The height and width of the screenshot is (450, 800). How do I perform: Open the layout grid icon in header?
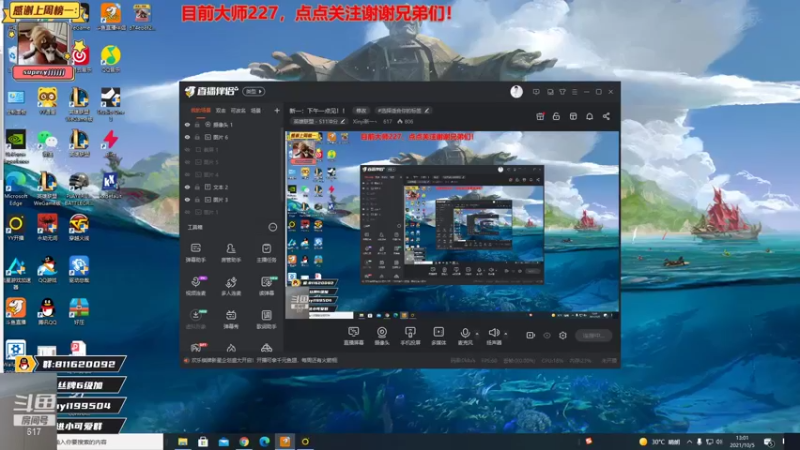tap(573, 116)
